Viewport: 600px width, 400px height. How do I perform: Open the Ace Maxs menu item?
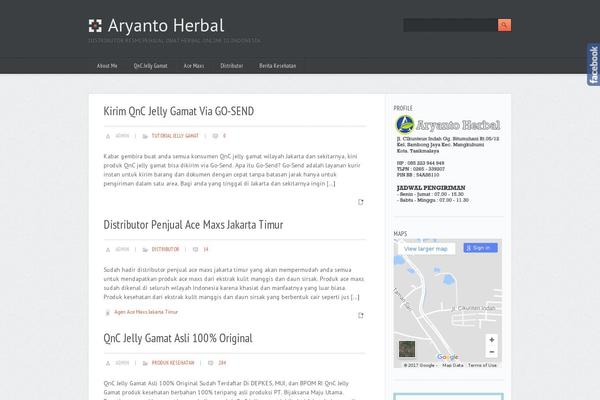point(194,66)
